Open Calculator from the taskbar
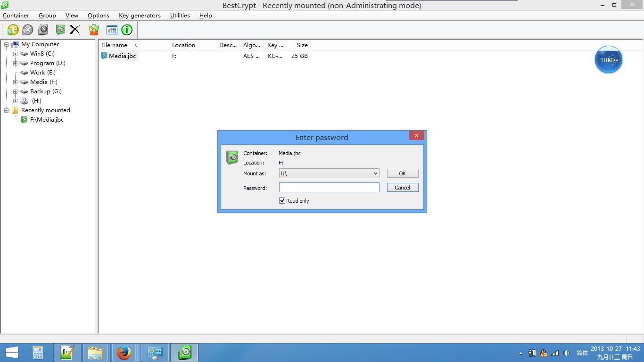The width and height of the screenshot is (644, 362). 38,353
